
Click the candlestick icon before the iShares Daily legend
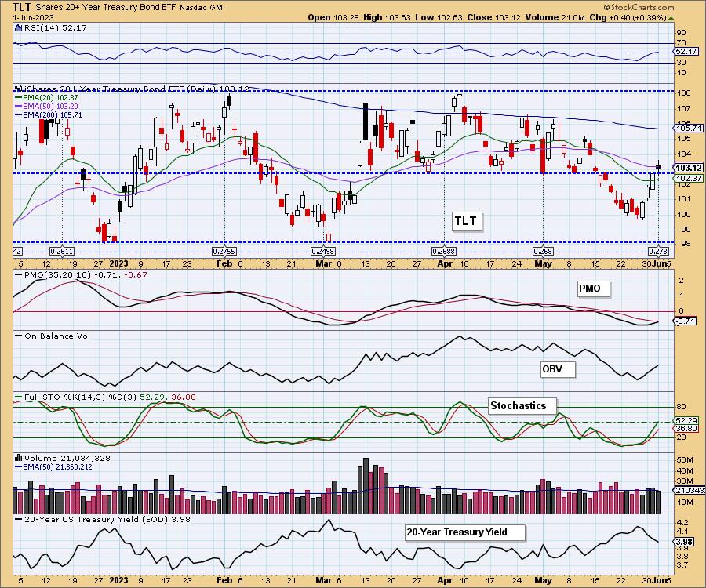(18, 89)
